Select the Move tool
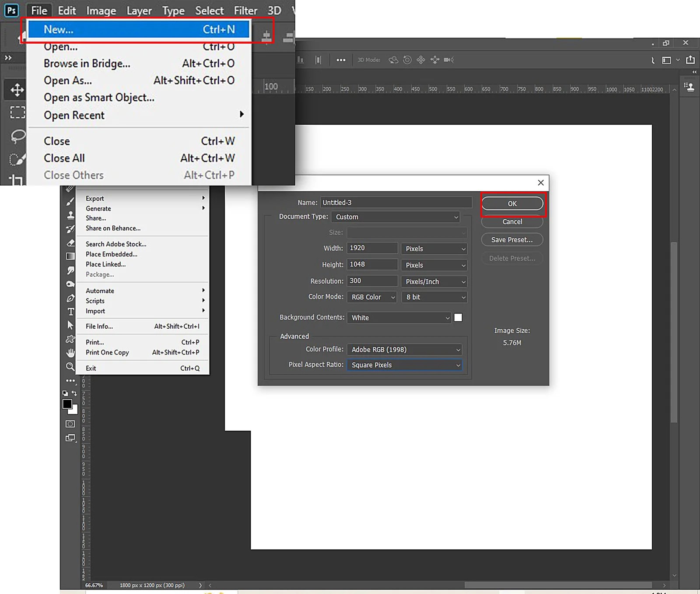 17,90
